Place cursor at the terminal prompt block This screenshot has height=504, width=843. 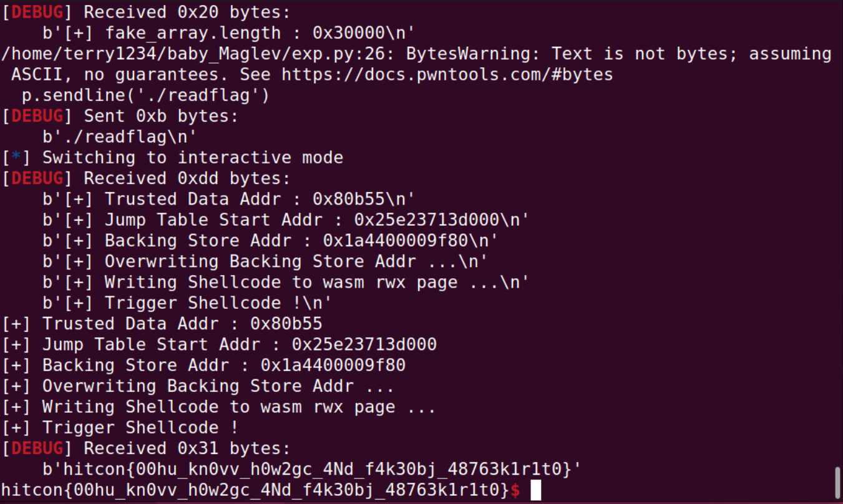[x=535, y=491]
